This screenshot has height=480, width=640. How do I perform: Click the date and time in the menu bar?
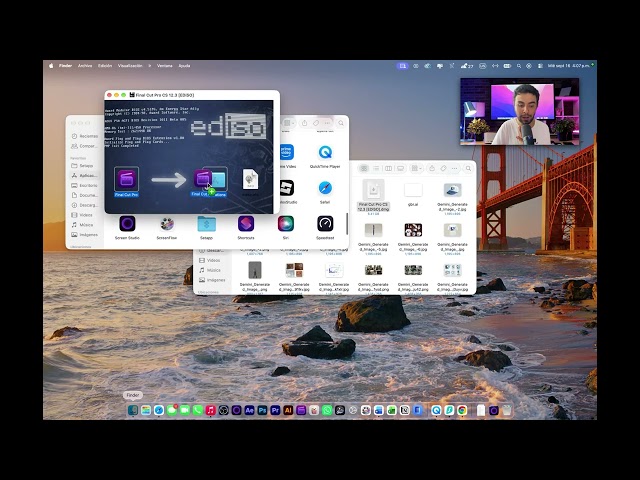click(x=568, y=66)
